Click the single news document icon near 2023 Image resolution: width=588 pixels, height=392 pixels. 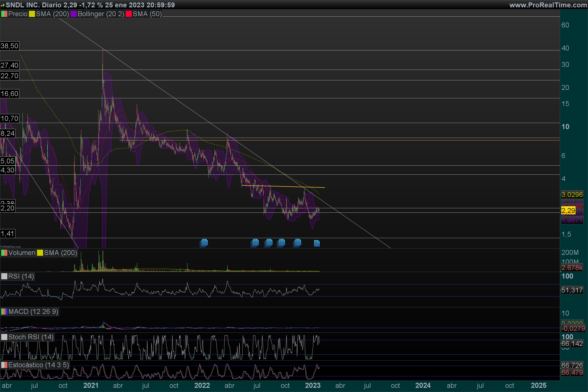(317, 243)
